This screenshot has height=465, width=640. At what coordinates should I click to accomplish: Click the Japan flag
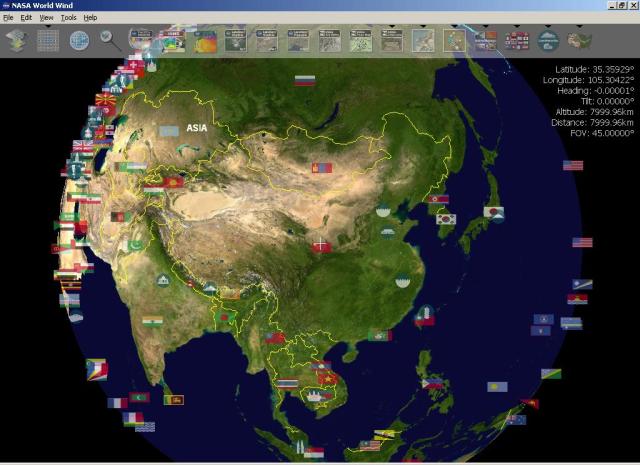(493, 212)
